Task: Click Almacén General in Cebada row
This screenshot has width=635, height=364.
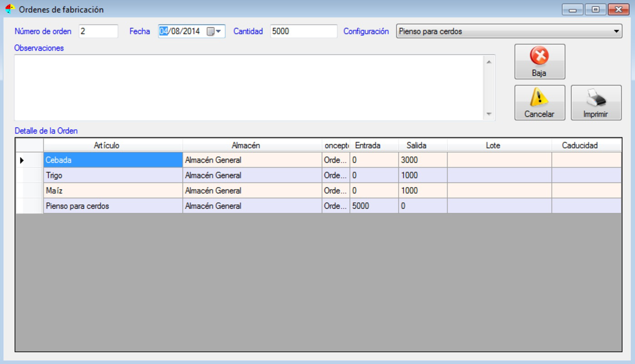Action: pyautogui.click(x=252, y=160)
